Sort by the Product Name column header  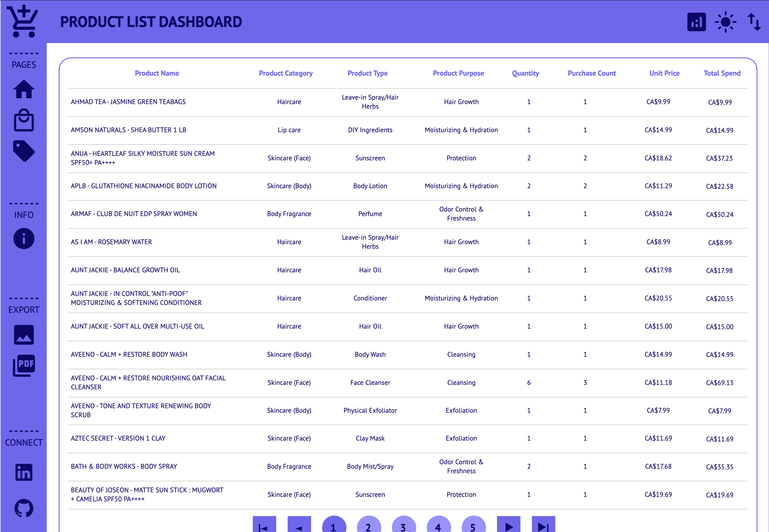coord(157,73)
